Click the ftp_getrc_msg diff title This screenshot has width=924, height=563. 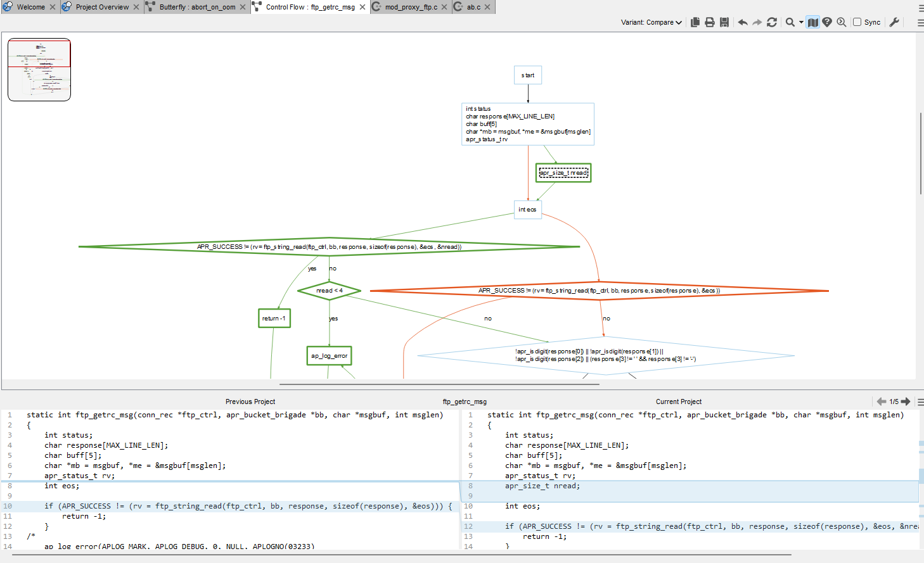tap(465, 402)
